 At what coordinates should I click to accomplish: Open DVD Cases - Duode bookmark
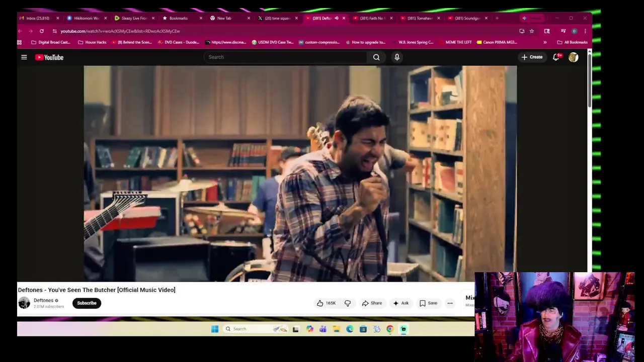coord(178,42)
